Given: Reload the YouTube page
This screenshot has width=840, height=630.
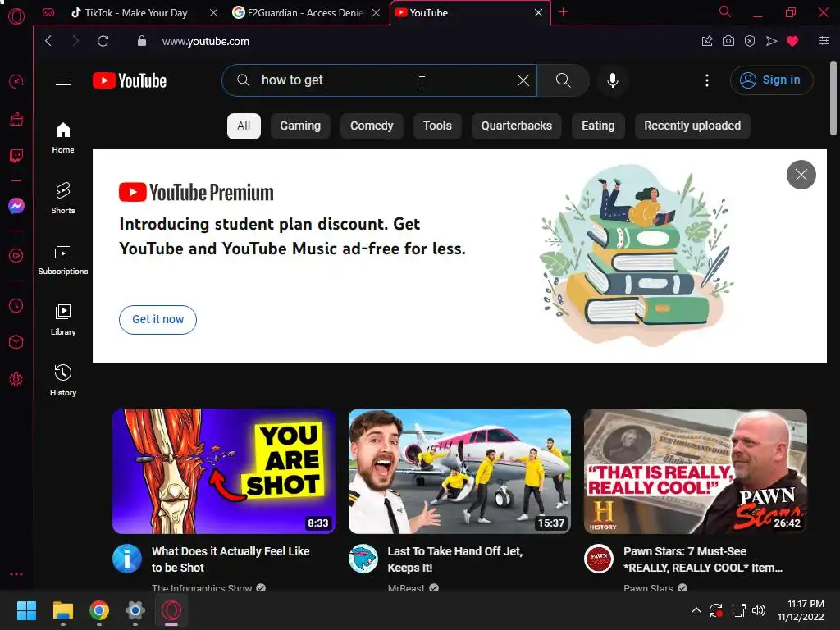Looking at the screenshot, I should (103, 41).
